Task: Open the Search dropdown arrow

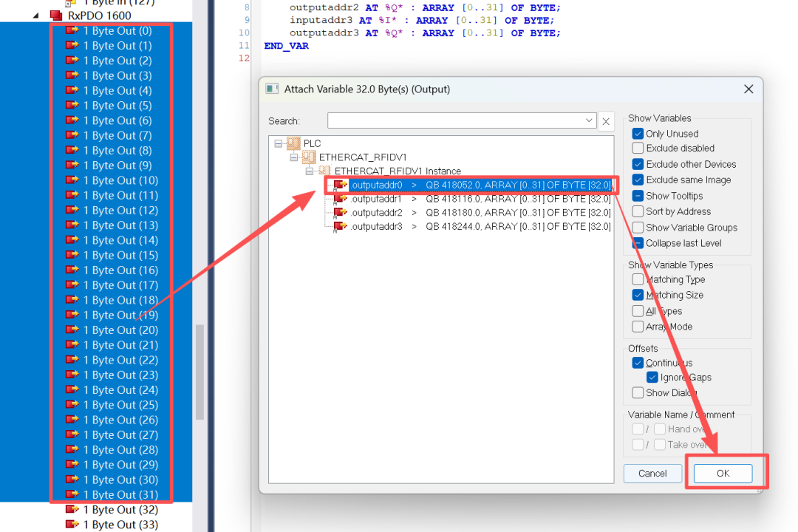Action: tap(589, 121)
